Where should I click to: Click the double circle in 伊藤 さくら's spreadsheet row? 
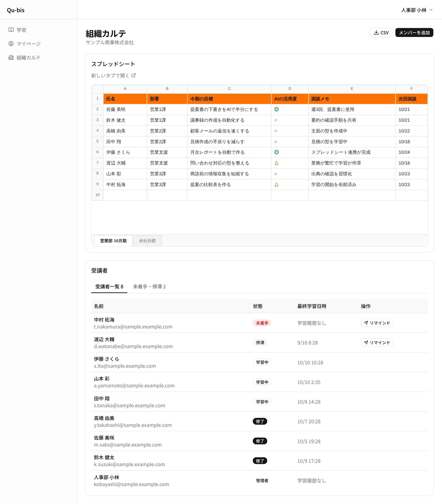click(277, 152)
